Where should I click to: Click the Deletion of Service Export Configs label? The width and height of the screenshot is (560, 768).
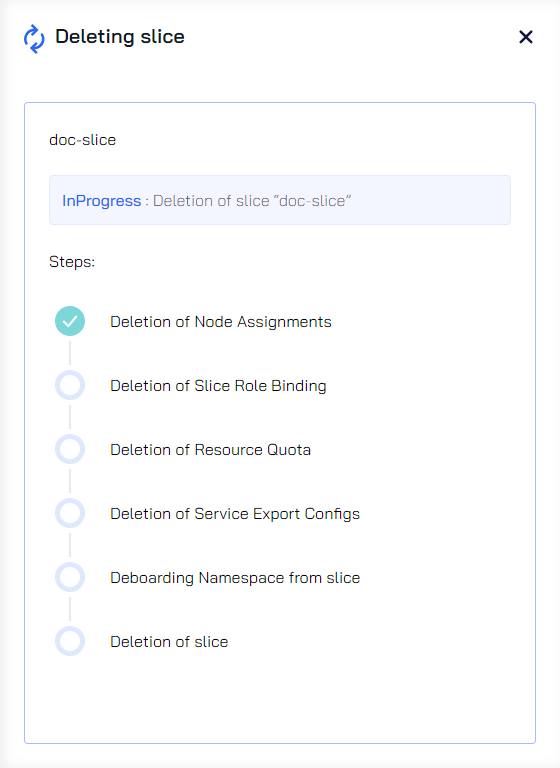point(235,514)
